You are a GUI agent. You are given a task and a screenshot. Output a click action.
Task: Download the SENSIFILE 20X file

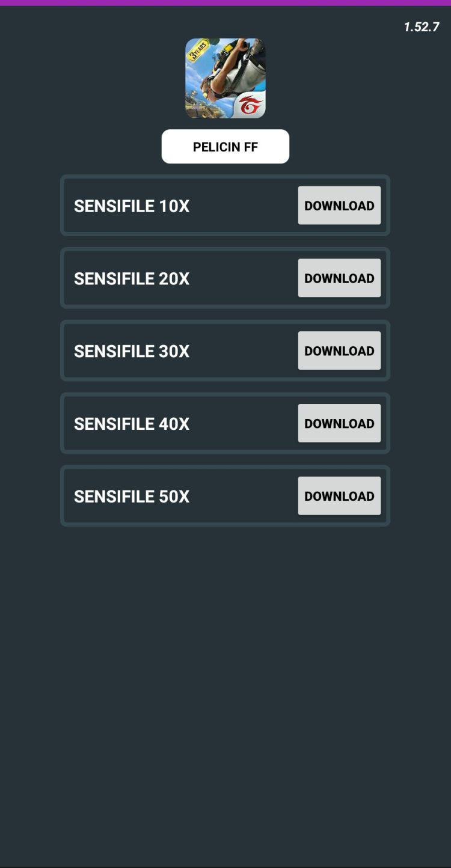[339, 278]
